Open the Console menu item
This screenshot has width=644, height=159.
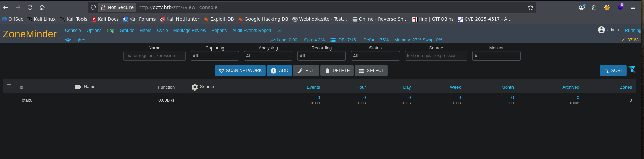coord(73,31)
